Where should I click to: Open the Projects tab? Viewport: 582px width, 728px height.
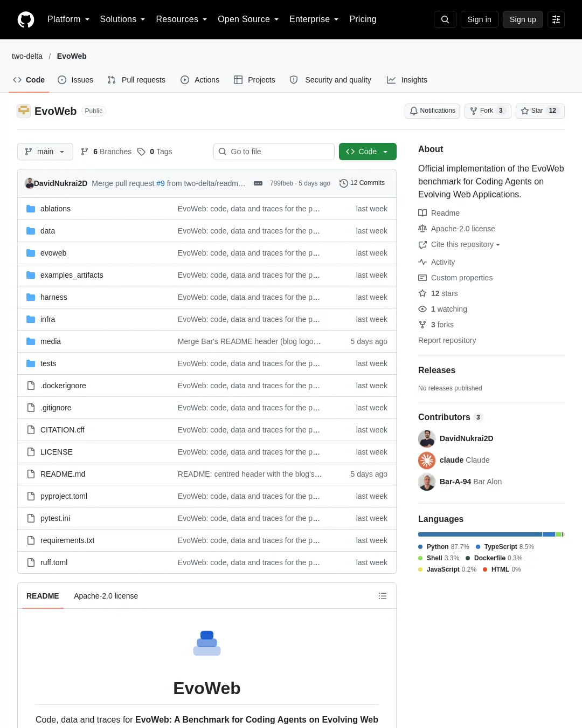coord(254,80)
